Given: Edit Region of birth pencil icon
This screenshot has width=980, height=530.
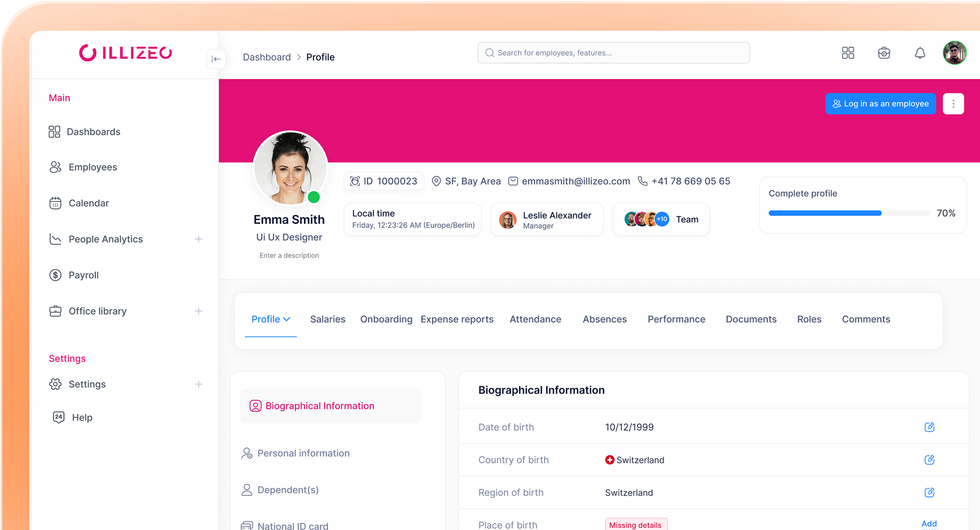Looking at the screenshot, I should coord(929,493).
